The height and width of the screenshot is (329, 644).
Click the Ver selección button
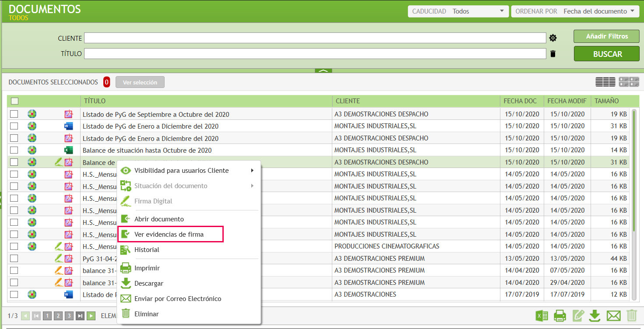click(x=140, y=82)
